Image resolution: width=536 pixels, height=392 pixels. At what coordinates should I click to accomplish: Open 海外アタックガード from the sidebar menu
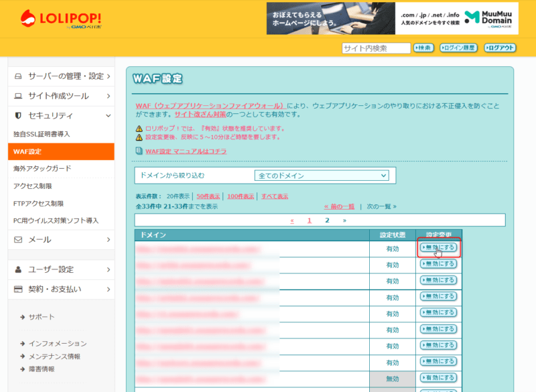[x=42, y=168]
